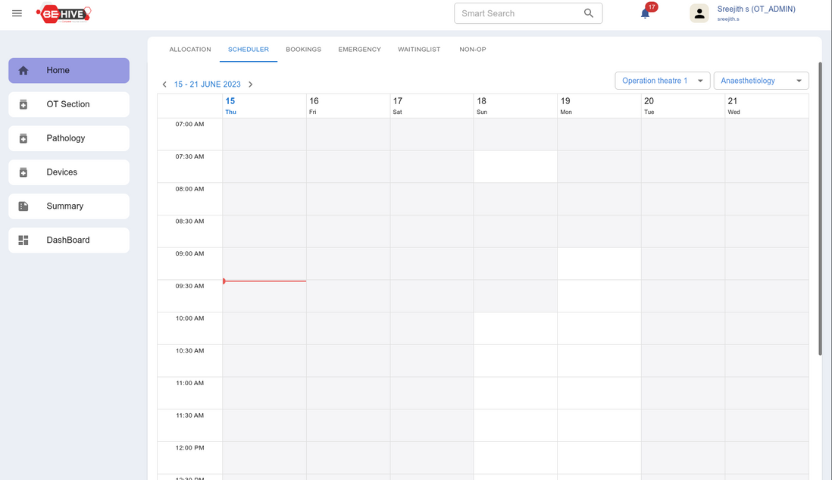This screenshot has width=832, height=480.
Task: Select the 20 Tue day header
Action: tap(683, 106)
